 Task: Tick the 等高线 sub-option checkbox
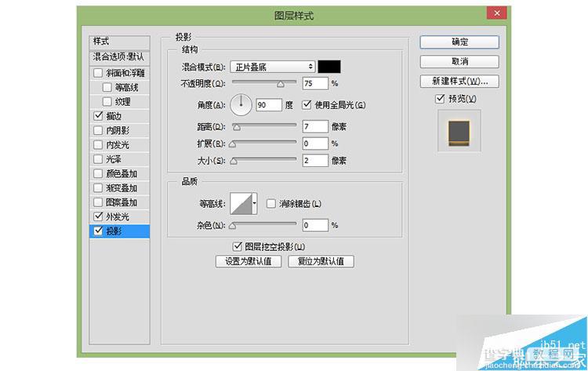click(x=107, y=87)
